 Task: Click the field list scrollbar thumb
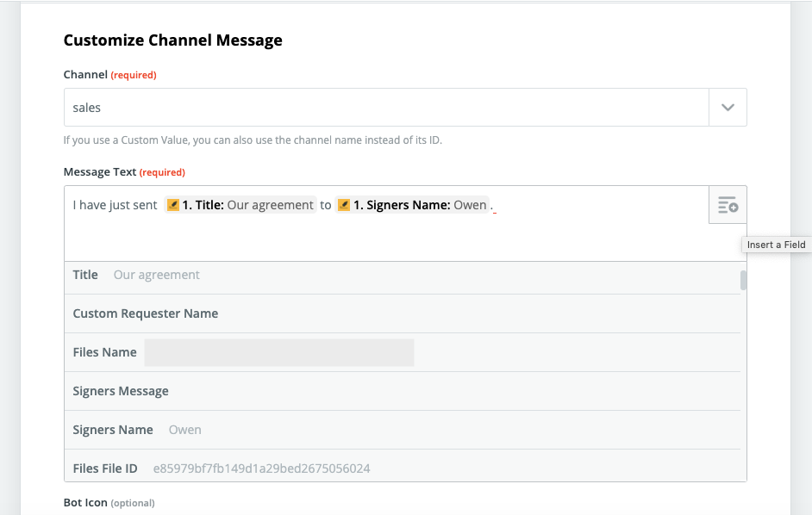(743, 280)
